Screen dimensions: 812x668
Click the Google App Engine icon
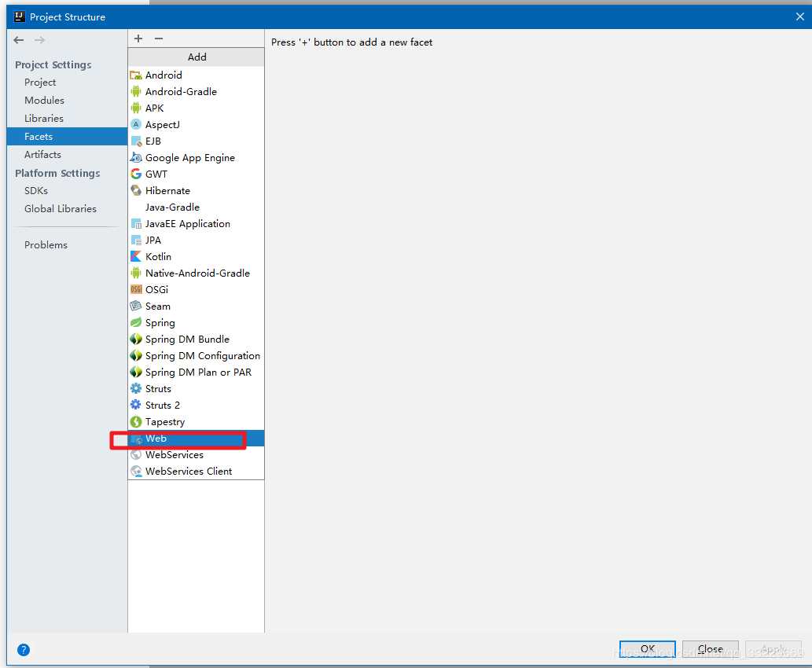(136, 157)
